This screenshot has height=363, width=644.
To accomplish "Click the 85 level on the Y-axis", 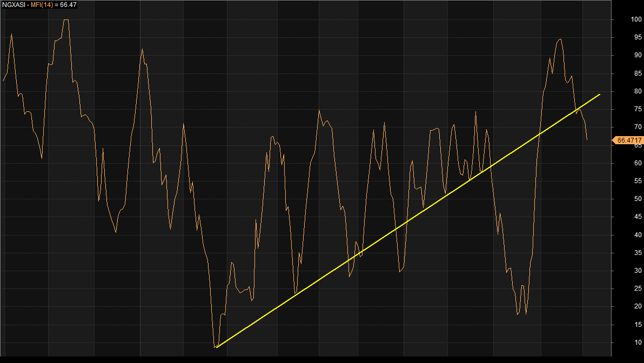I will [638, 73].
